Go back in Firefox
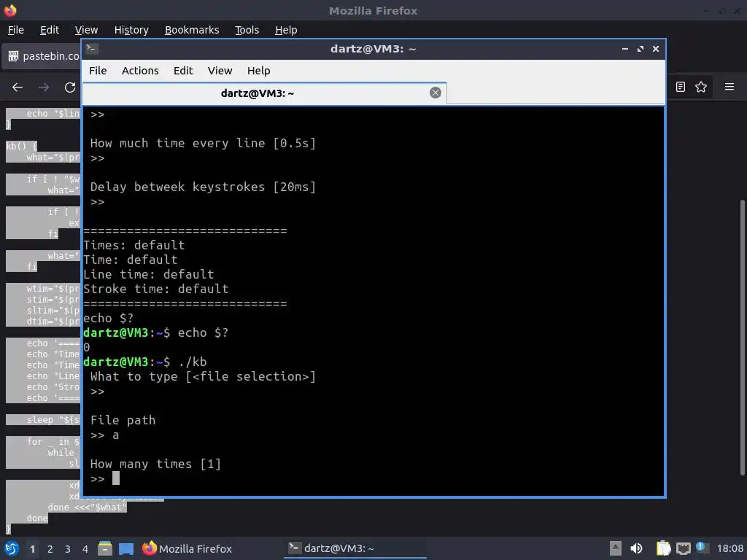Image resolution: width=747 pixels, height=560 pixels. click(18, 87)
